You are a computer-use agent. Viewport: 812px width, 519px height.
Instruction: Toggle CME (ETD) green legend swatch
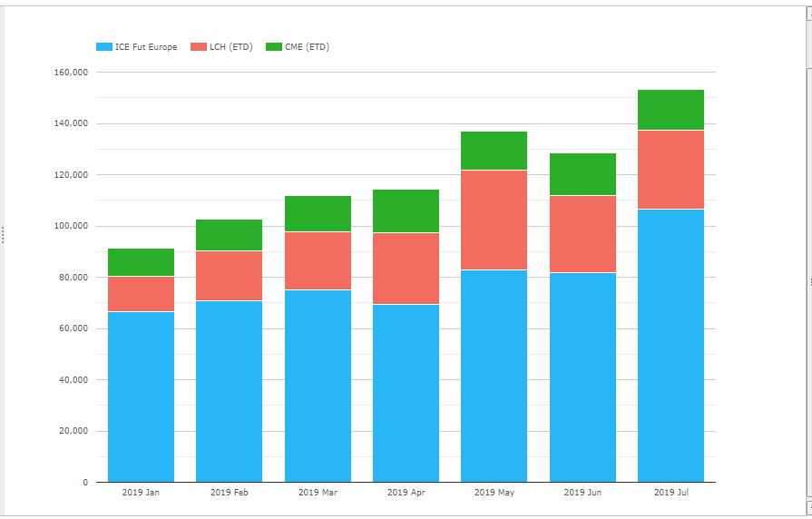(x=273, y=46)
